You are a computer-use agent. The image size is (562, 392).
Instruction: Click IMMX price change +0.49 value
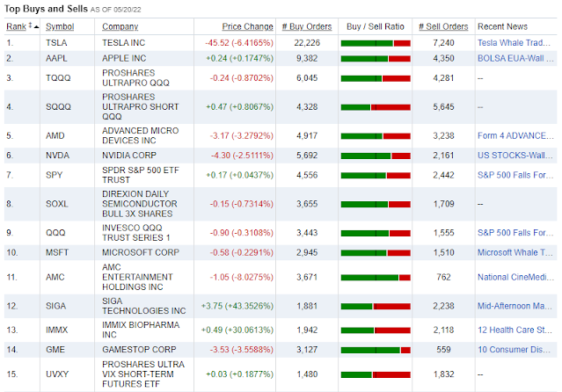(237, 330)
